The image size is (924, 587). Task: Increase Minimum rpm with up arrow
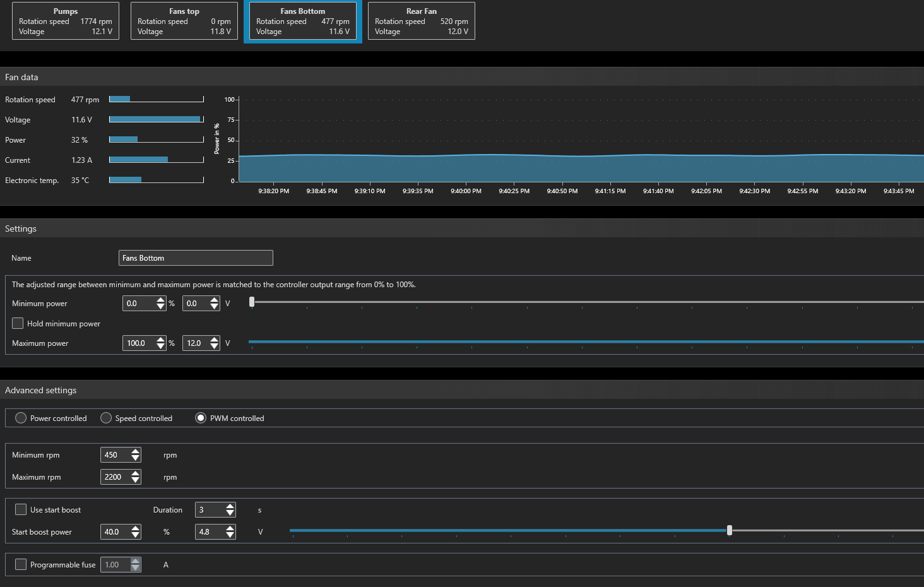pyautogui.click(x=136, y=451)
